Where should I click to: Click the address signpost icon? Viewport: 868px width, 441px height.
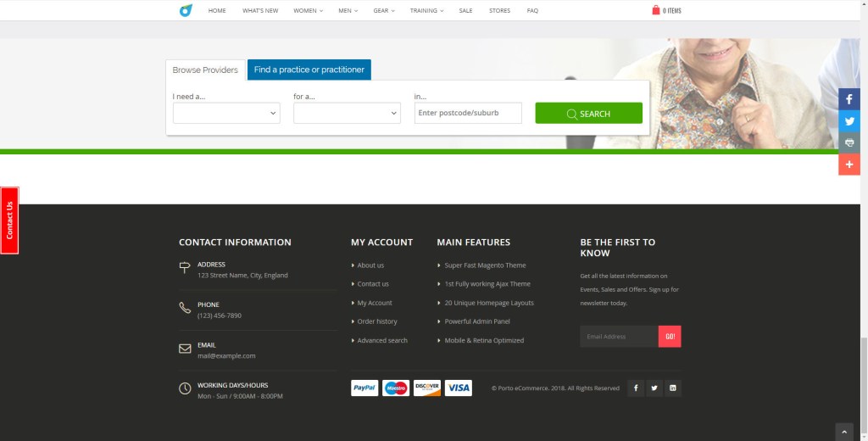[185, 268]
